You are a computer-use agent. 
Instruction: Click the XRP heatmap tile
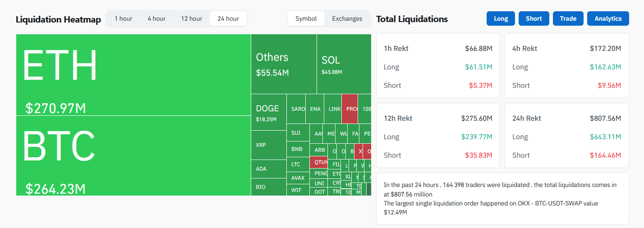[x=268, y=145]
